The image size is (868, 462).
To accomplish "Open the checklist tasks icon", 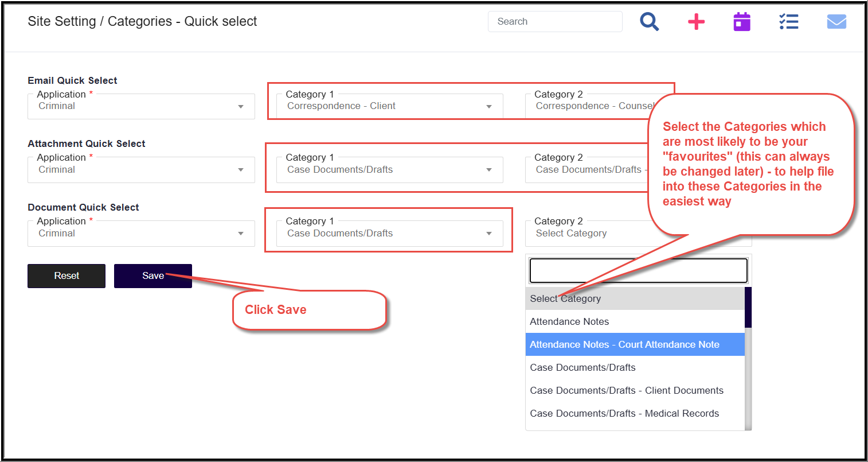I will [789, 22].
